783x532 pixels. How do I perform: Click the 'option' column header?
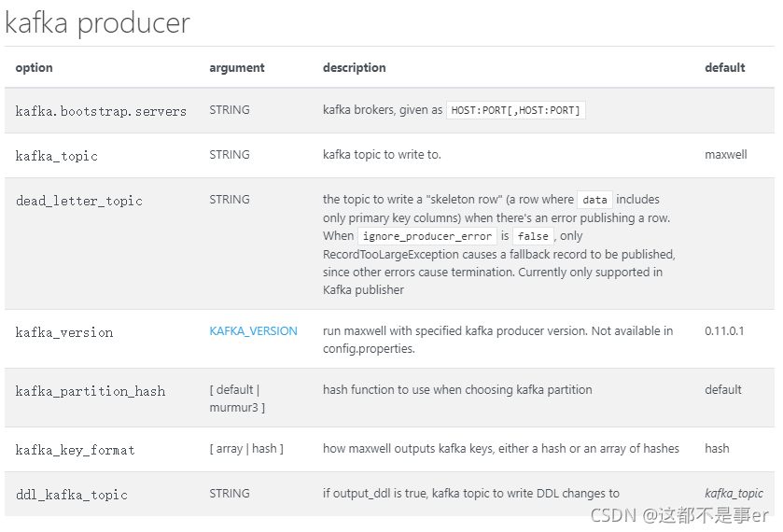click(34, 67)
